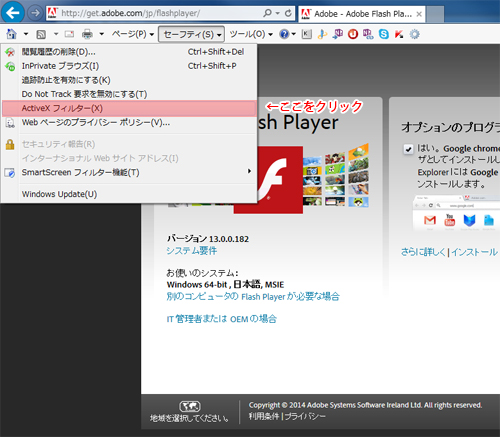Select Windows Update(U) menu item
This screenshot has width=500, height=437.
point(129,194)
